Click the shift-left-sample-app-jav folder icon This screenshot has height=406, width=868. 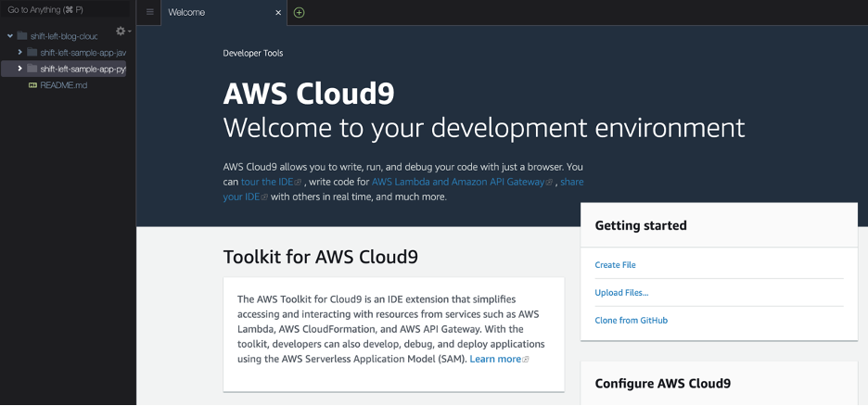(32, 52)
